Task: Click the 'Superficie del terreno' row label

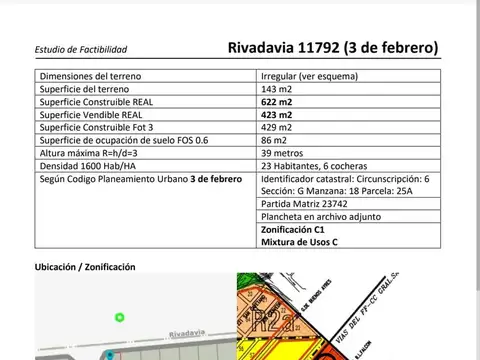Action: click(x=84, y=89)
